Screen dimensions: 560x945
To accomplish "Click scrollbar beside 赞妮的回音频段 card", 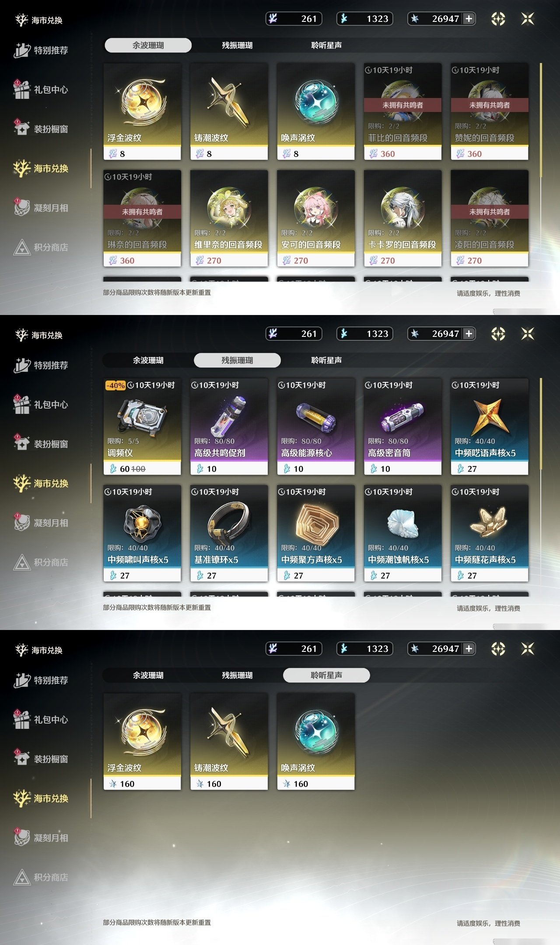I will click(x=541, y=120).
